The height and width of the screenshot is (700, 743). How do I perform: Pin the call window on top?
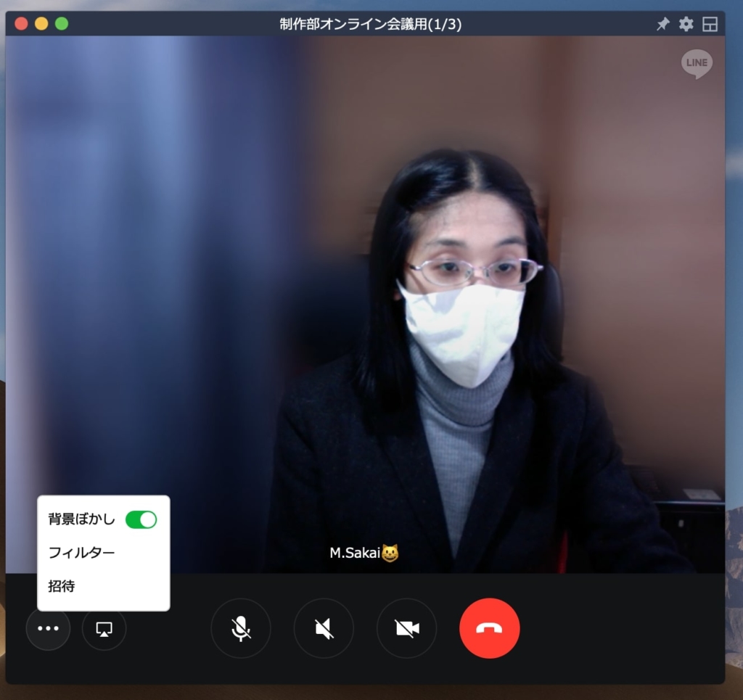663,24
